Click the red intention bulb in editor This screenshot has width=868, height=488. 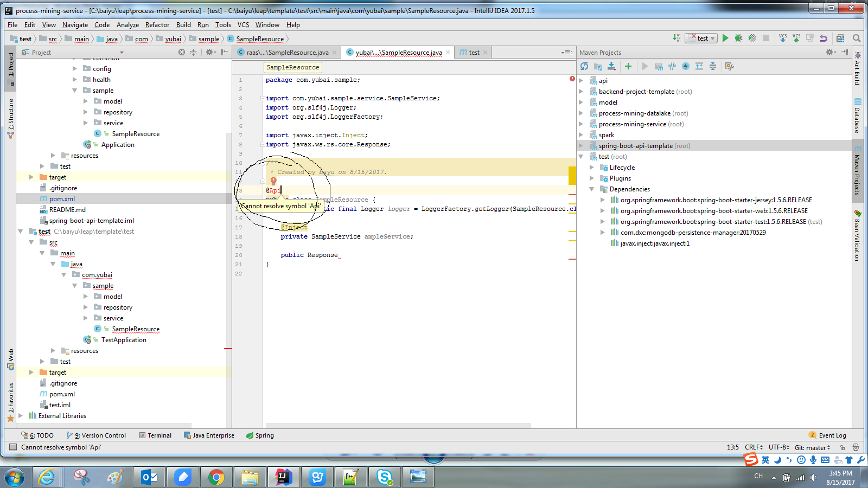273,181
